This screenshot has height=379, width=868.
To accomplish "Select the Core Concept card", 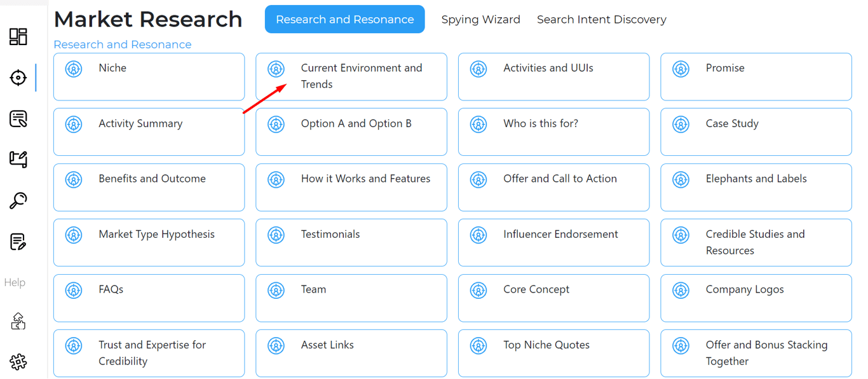I will (x=554, y=298).
